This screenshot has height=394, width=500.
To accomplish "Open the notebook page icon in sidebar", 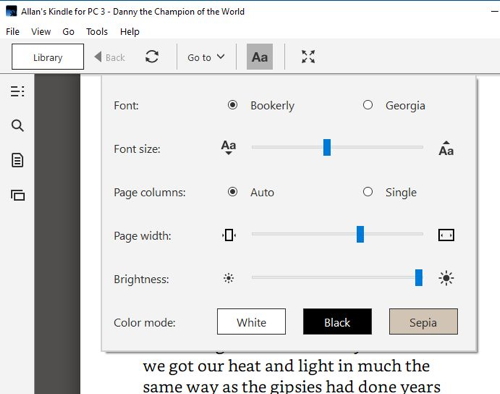I will (17, 160).
